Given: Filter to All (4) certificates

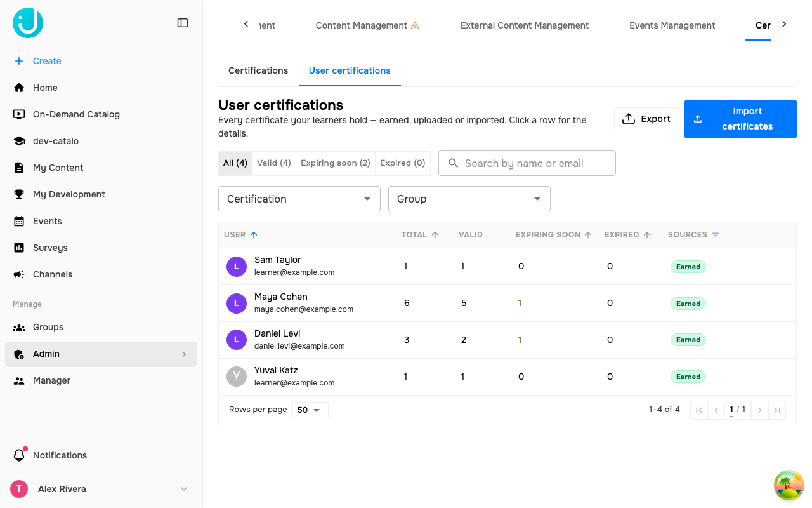Looking at the screenshot, I should click(235, 163).
